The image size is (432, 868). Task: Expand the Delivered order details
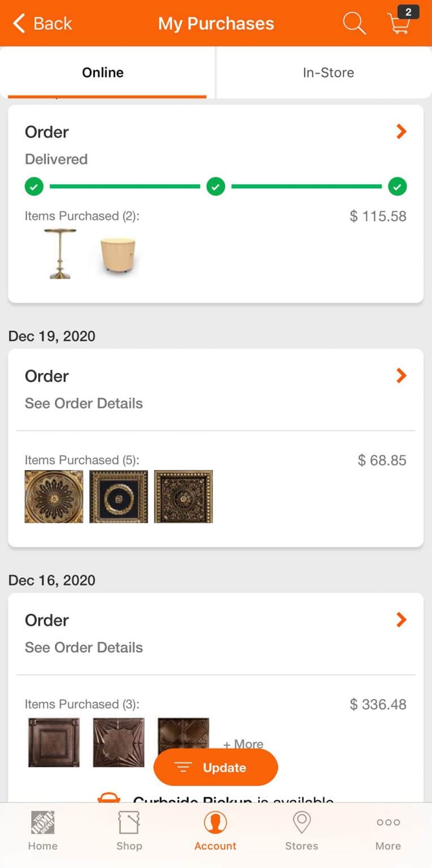tap(401, 132)
